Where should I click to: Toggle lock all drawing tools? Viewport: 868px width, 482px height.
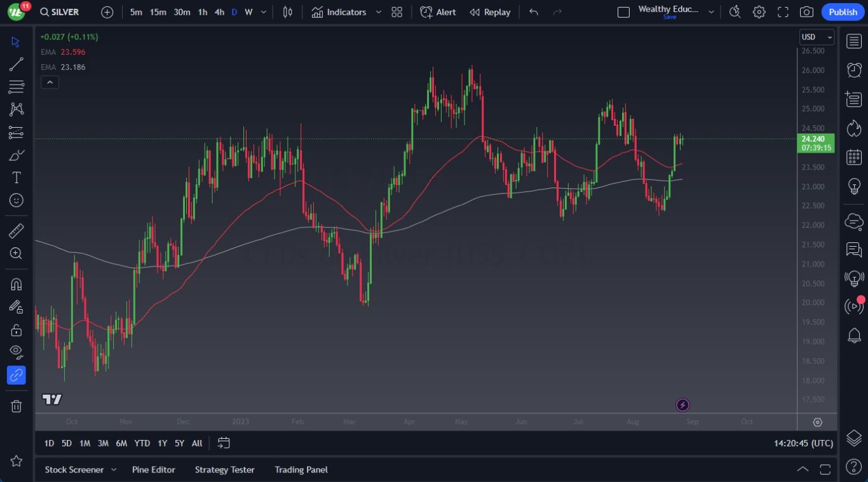[x=17, y=330]
